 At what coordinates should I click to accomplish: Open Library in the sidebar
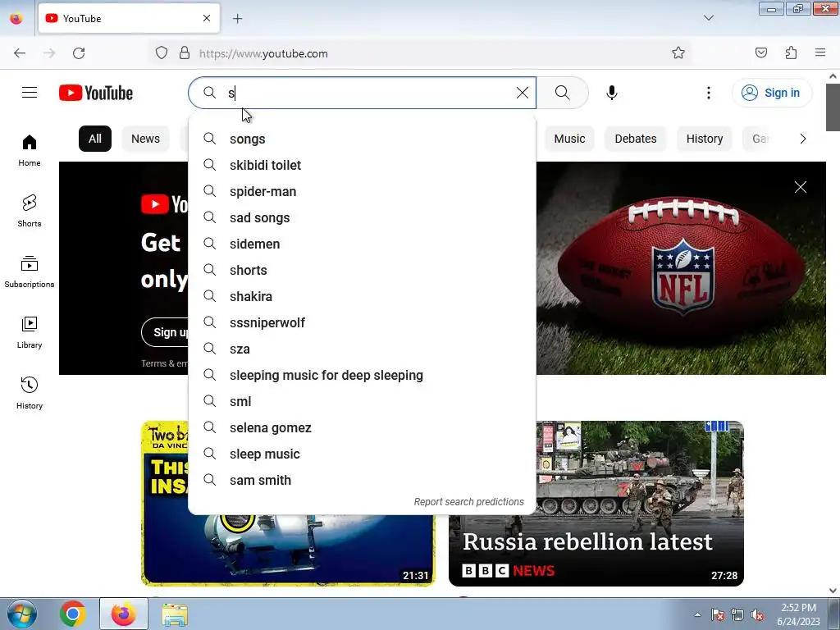tap(30, 333)
